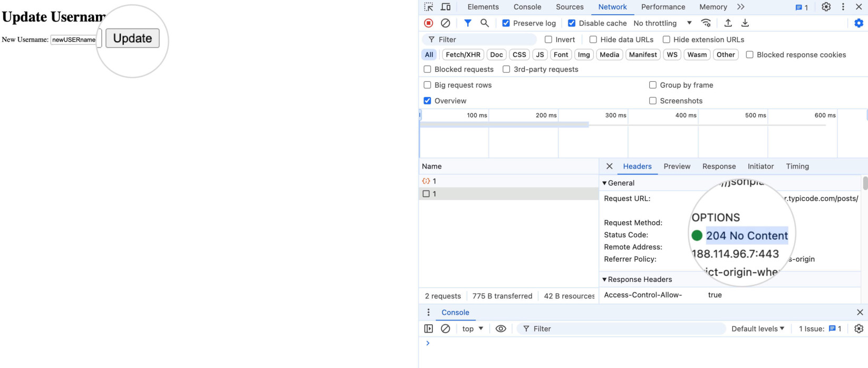The height and width of the screenshot is (368, 868).
Task: Close the Console drawer
Action: pos(860,313)
